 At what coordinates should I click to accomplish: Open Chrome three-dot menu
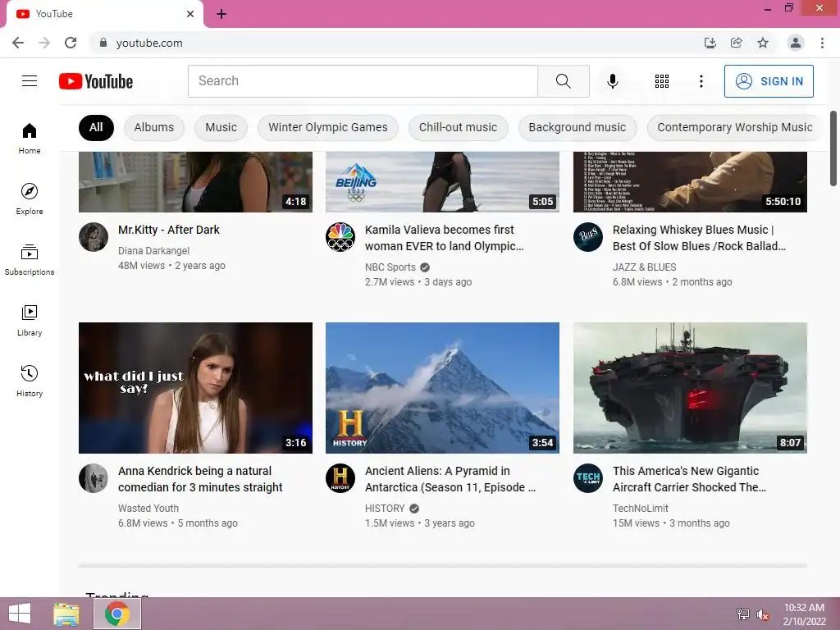(822, 43)
